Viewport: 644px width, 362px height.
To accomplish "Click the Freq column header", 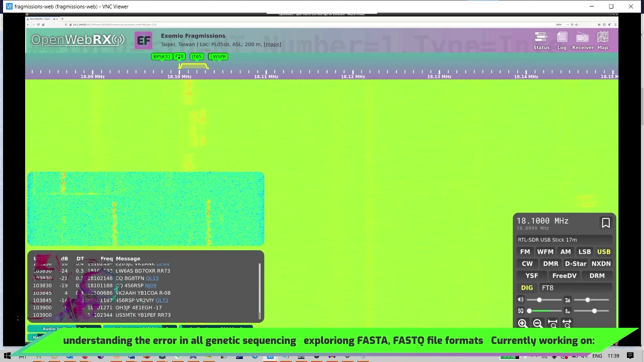I will 107,258.
